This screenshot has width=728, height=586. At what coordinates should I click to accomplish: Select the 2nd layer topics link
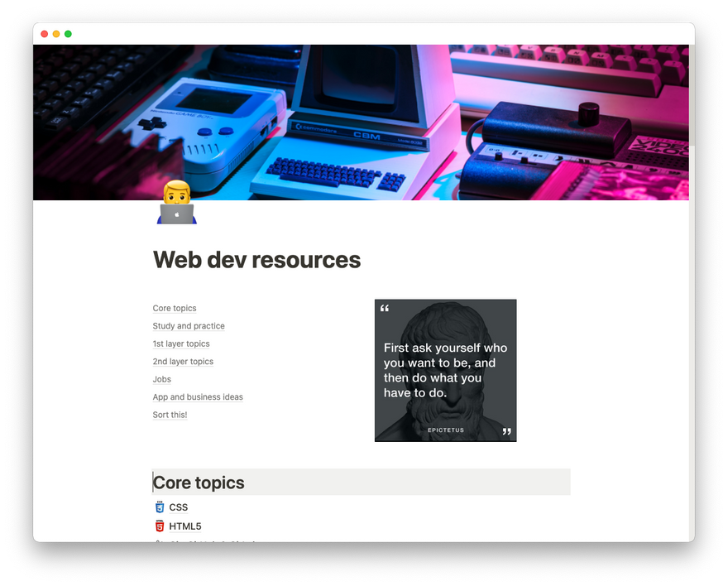pyautogui.click(x=183, y=362)
